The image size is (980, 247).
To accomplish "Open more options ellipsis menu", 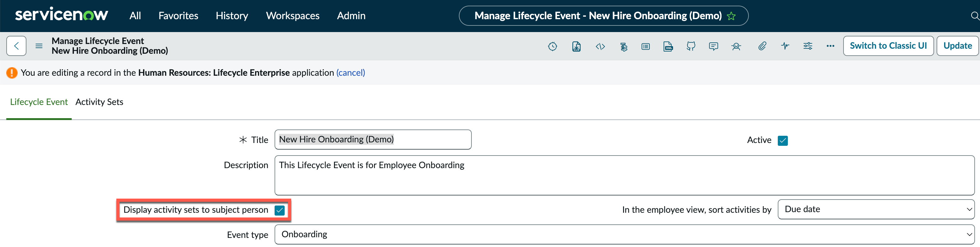I will 830,46.
